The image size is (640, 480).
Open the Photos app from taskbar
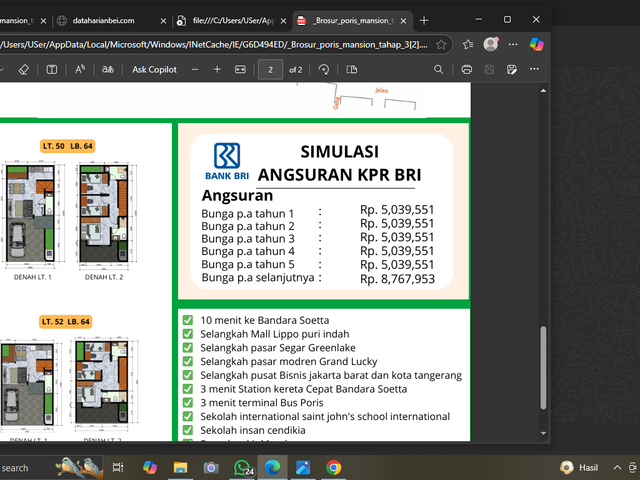click(303, 467)
